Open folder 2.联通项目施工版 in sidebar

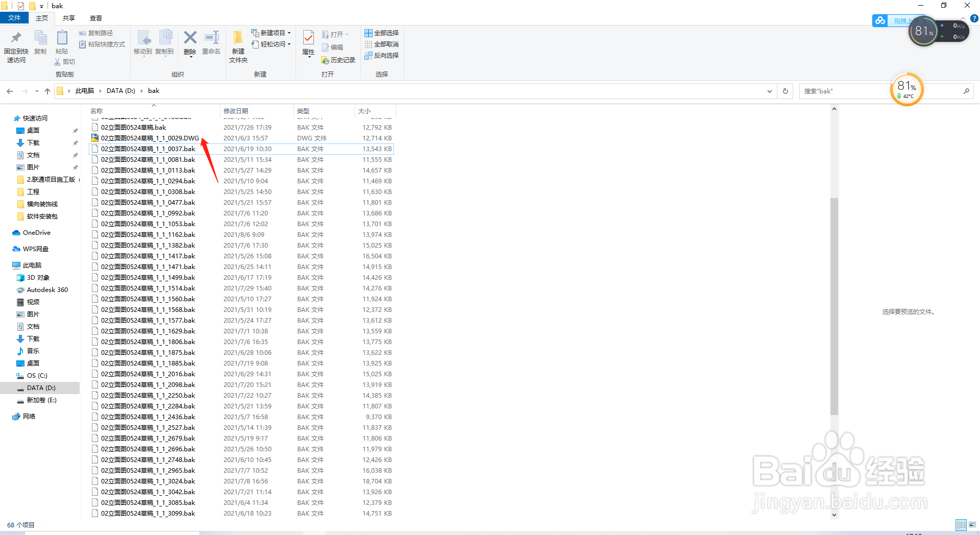51,180
